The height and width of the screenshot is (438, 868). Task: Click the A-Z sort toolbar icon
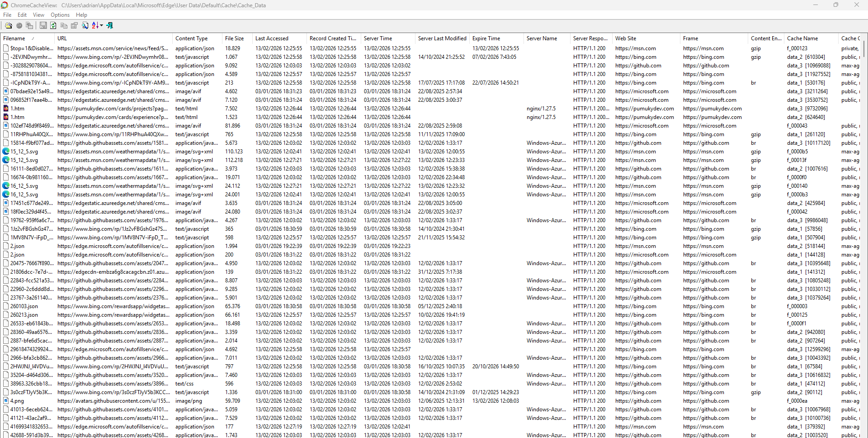point(95,26)
